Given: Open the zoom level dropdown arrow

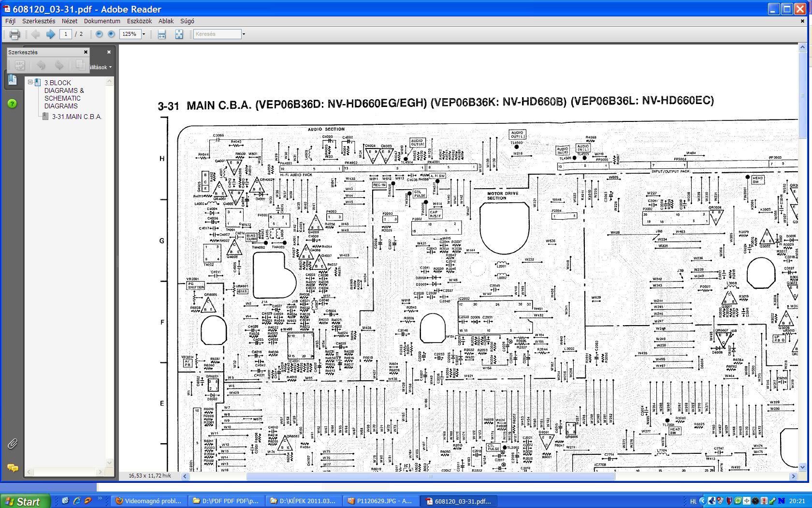Looking at the screenshot, I should (144, 34).
